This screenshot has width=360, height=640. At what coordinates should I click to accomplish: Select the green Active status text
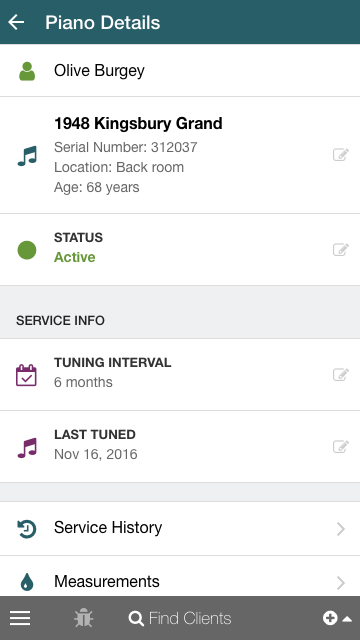tap(75, 257)
